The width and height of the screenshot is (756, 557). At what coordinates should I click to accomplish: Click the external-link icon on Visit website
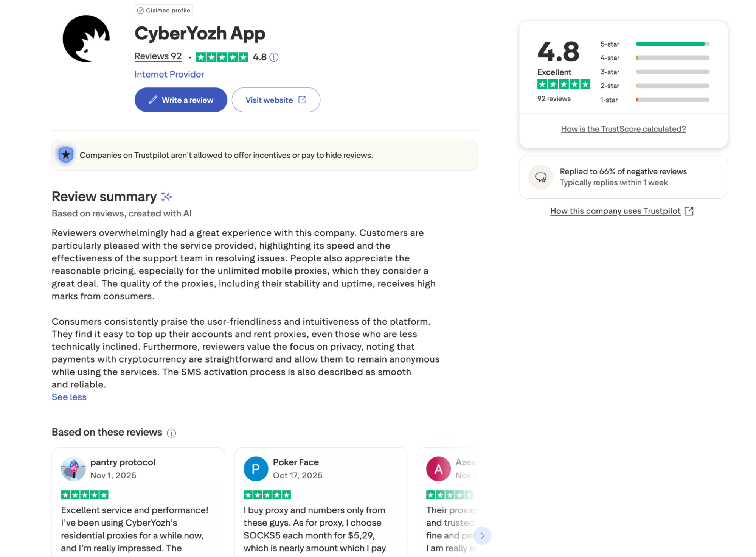point(301,100)
